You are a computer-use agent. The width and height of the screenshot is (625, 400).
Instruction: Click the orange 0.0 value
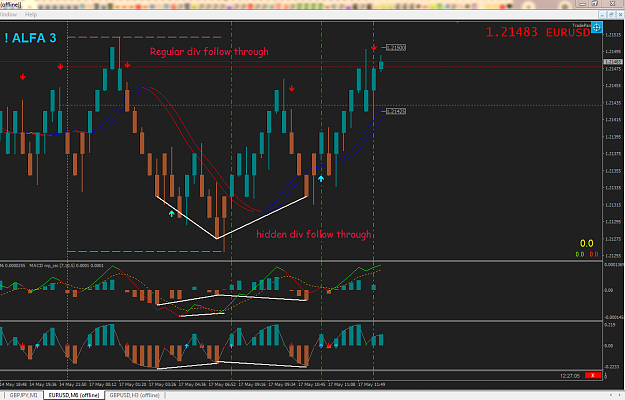pyautogui.click(x=594, y=254)
